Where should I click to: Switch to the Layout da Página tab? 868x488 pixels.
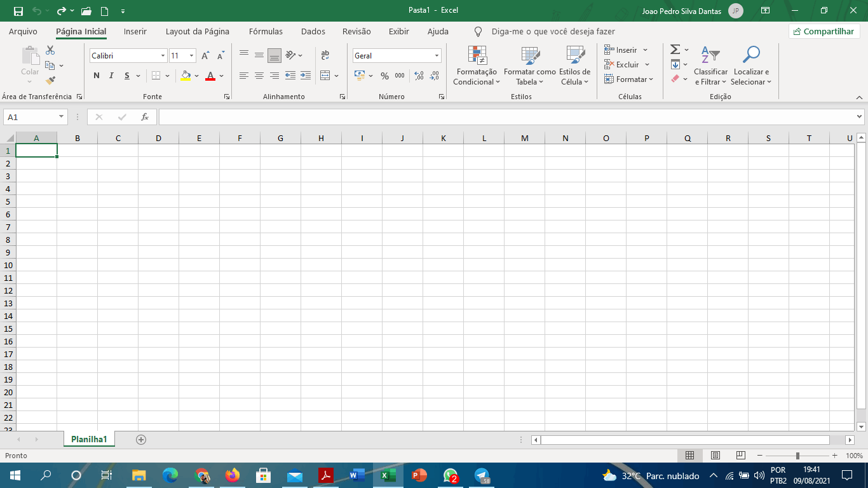(x=198, y=31)
